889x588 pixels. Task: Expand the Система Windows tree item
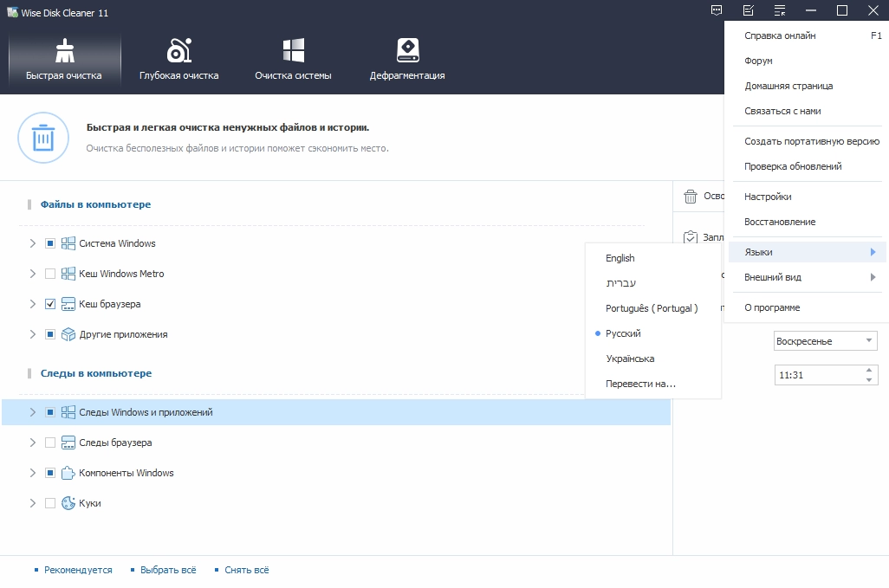(33, 243)
